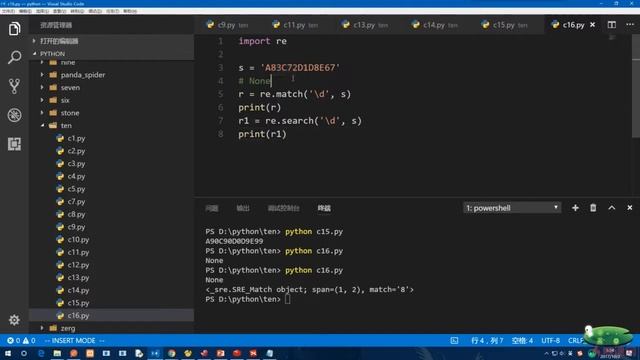Screen dimensions: 640x360
Task: Open c13.py in the file tree
Action: pos(112,277)
